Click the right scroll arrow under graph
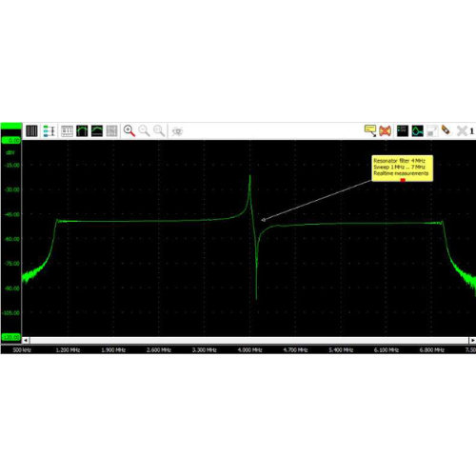 pyautogui.click(x=472, y=340)
